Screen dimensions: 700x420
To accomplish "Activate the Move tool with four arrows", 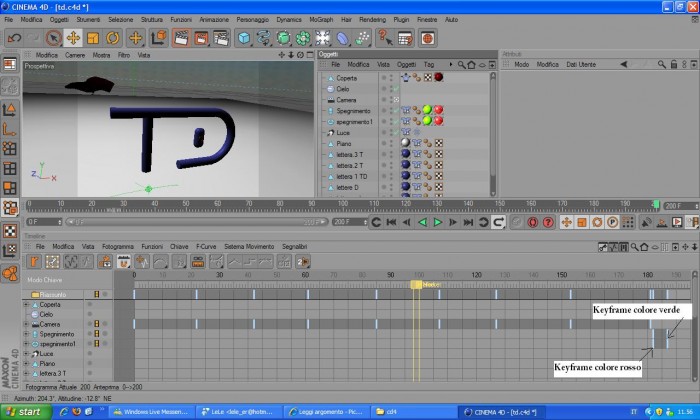I will click(73, 38).
